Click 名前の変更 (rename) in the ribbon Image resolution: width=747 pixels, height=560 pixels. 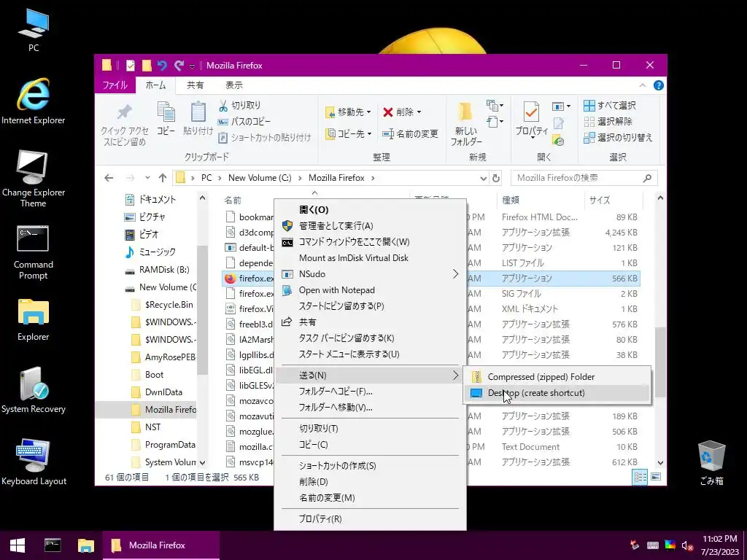point(410,134)
